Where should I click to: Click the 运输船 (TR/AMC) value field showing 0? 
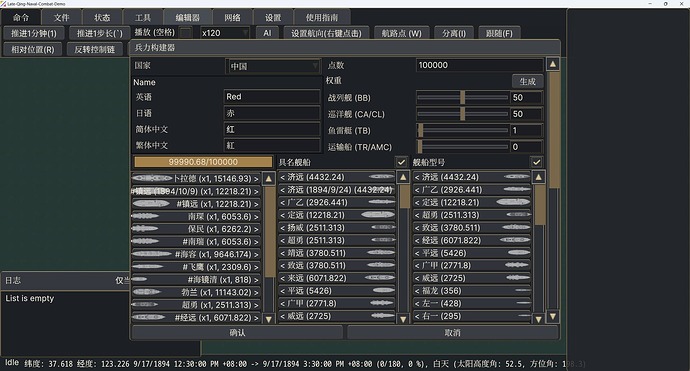[527, 147]
